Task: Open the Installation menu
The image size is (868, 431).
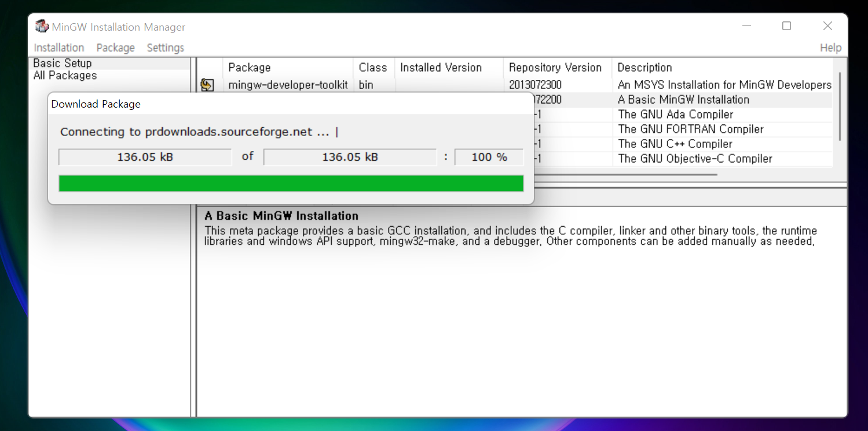Action: [59, 47]
